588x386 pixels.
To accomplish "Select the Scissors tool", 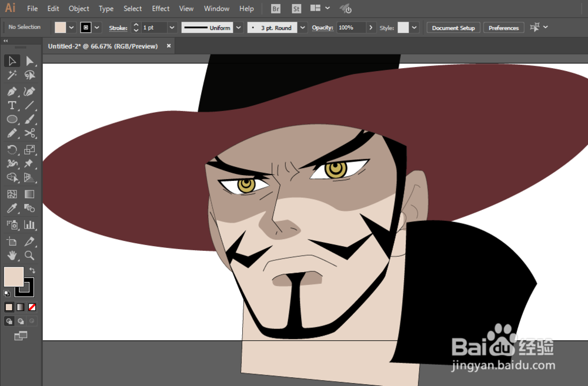I will 29,133.
